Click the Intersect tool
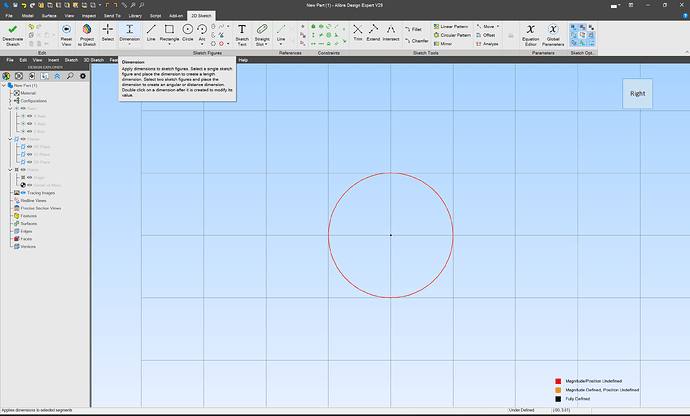Image resolution: width=690 pixels, height=416 pixels. (391, 33)
